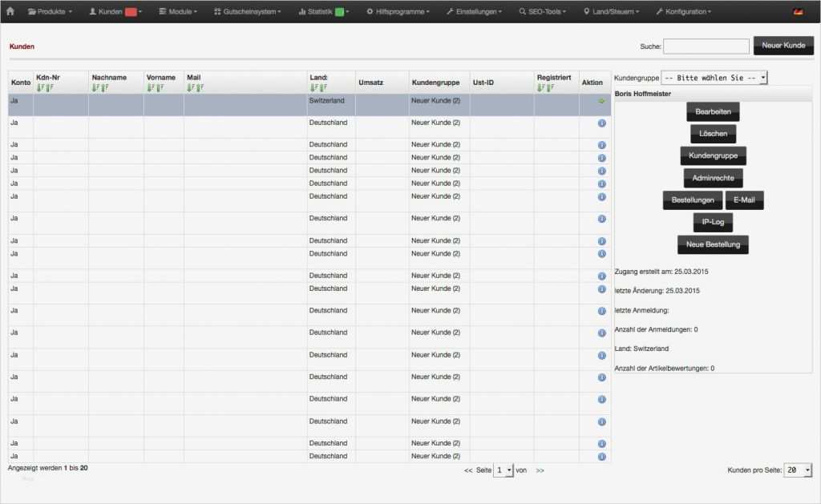Click second sort arrow under Nachname

tap(105, 88)
